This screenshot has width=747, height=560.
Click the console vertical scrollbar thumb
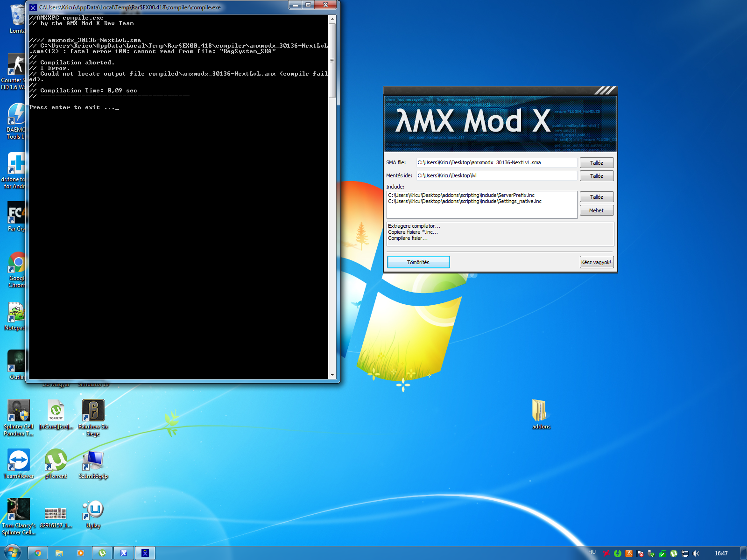click(332, 61)
